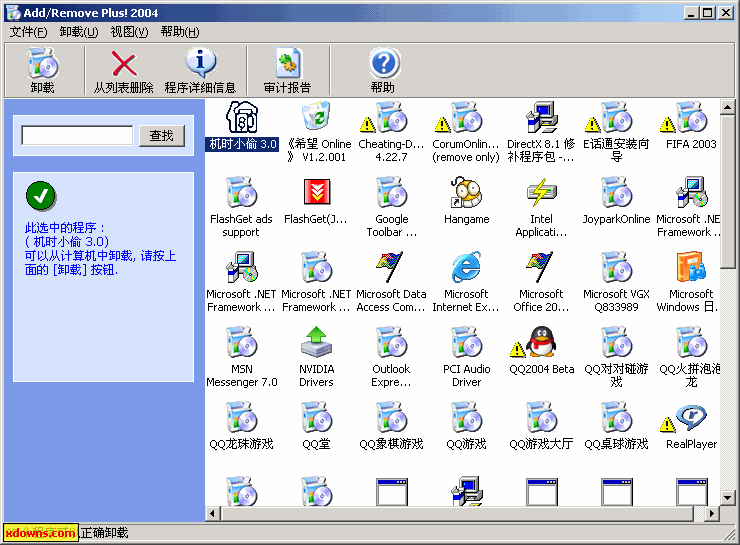This screenshot has height=545, width=740.
Task: Select 机时小偷 3.0 program icon
Action: (x=242, y=117)
